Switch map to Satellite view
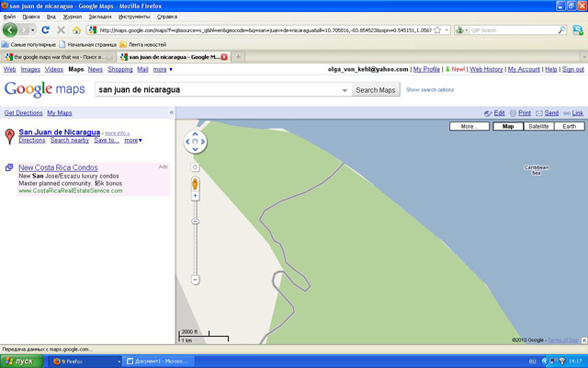 [x=538, y=126]
